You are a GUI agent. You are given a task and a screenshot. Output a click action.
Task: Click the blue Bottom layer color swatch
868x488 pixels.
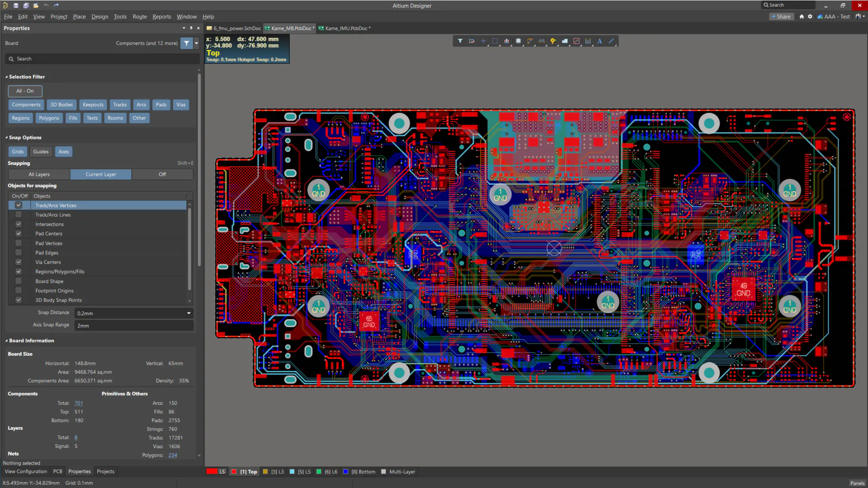click(x=346, y=472)
